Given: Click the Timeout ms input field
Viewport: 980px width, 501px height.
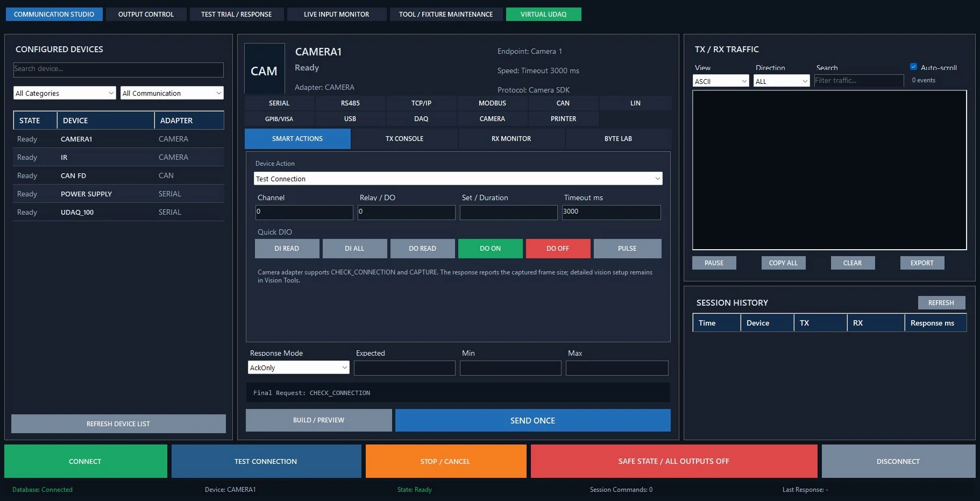Looking at the screenshot, I should click(611, 212).
